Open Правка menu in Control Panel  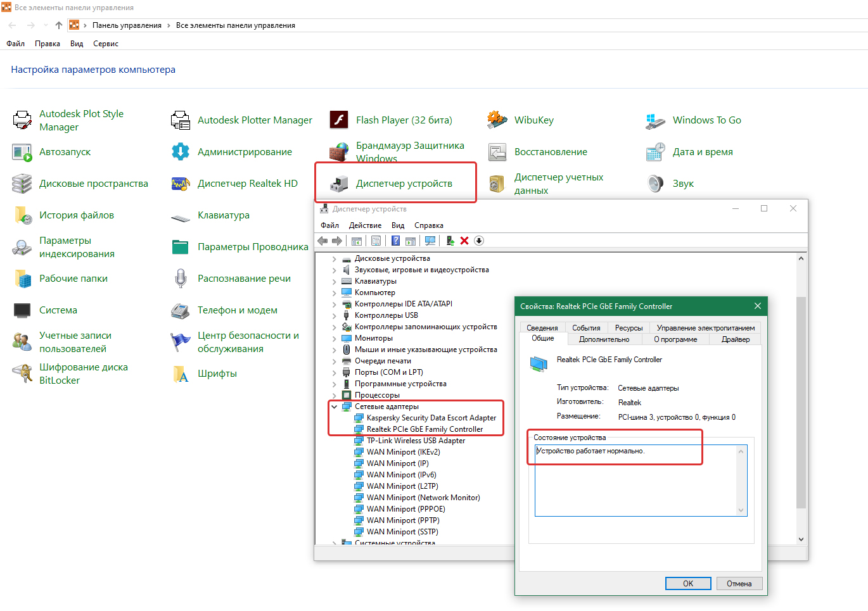point(48,44)
